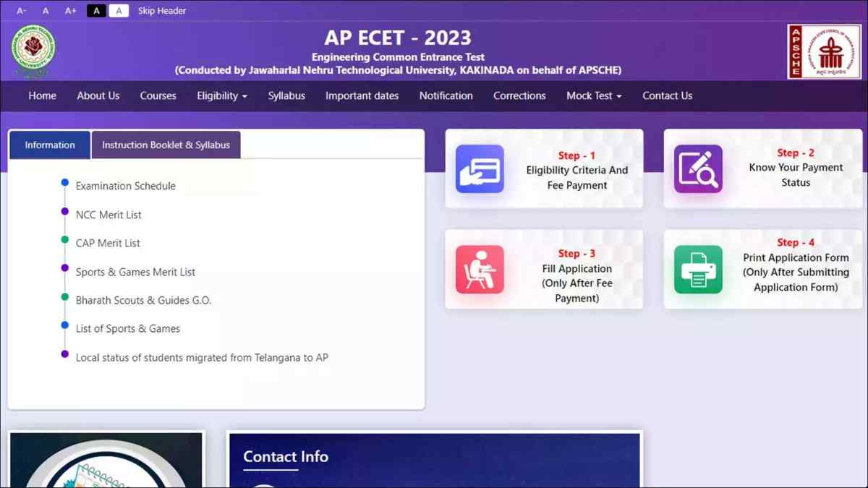Click the Skip Header link
This screenshot has width=868, height=488.
162,11
